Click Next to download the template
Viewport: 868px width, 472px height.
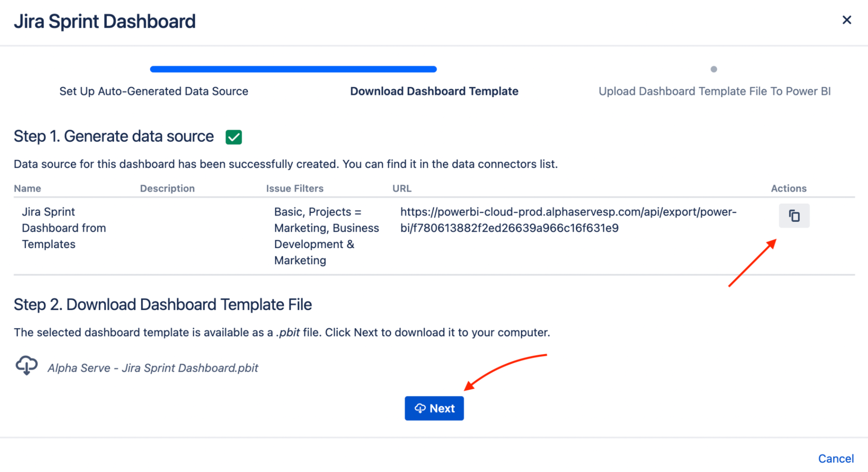click(434, 408)
